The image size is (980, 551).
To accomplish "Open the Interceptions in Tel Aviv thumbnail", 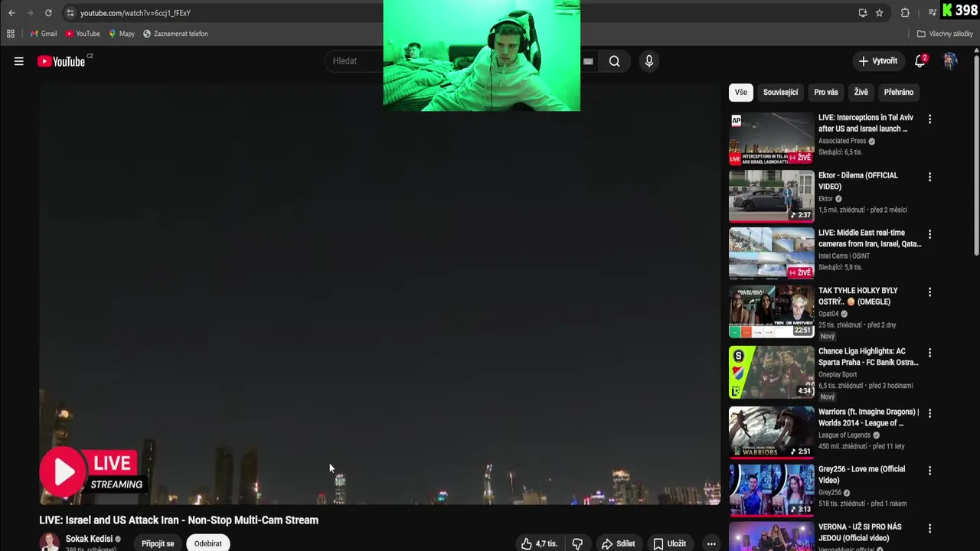I will tap(771, 139).
